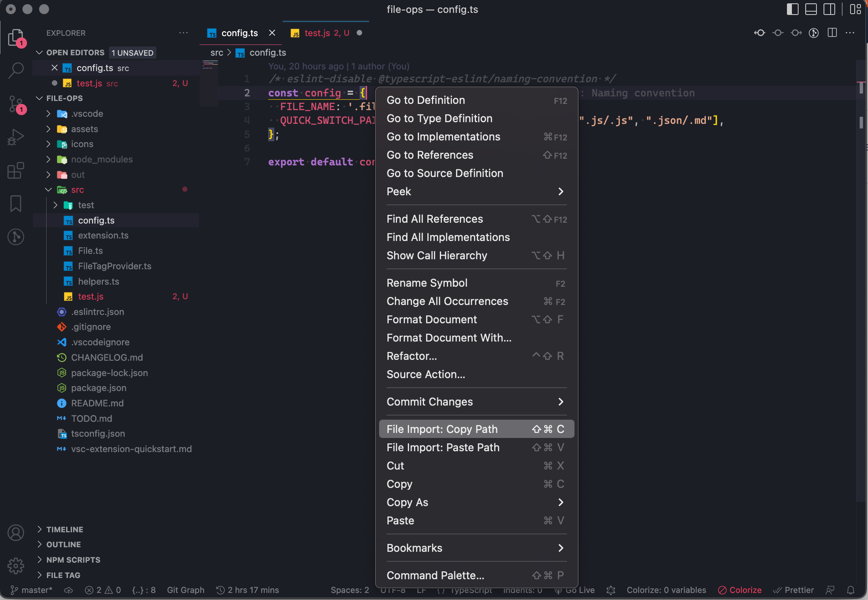Expand the NPM Scripts section
Screen dimensions: 868x600
pyautogui.click(x=39, y=559)
